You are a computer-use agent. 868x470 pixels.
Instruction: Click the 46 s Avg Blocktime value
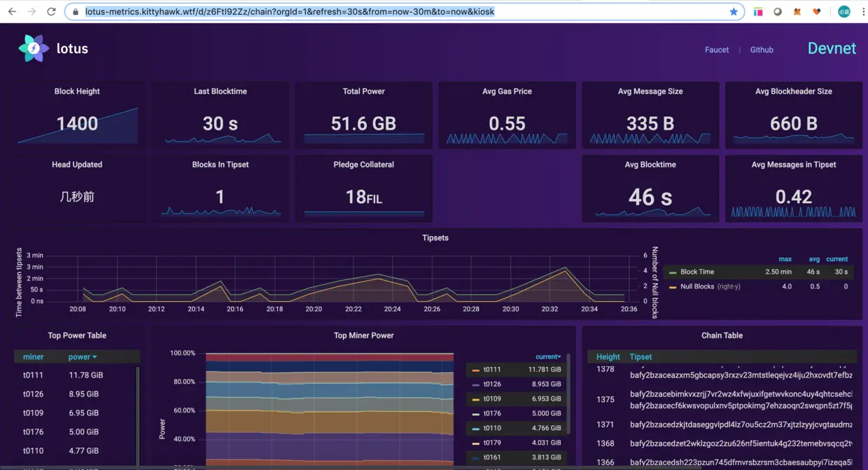click(650, 197)
